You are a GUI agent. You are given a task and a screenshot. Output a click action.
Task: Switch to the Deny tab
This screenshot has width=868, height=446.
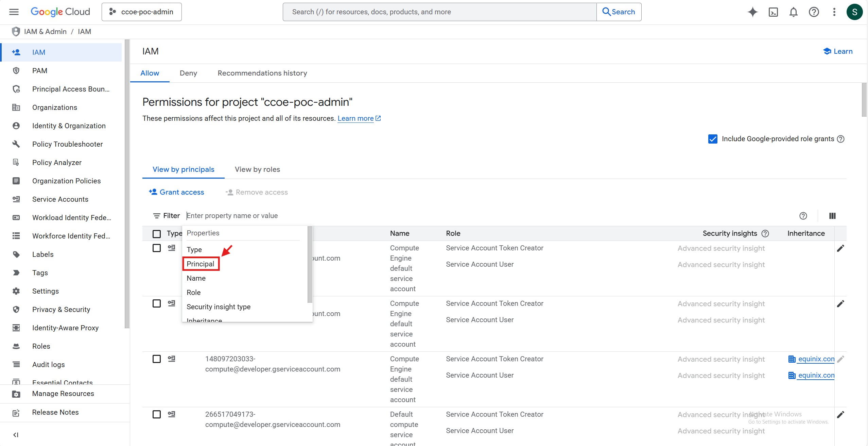188,73
